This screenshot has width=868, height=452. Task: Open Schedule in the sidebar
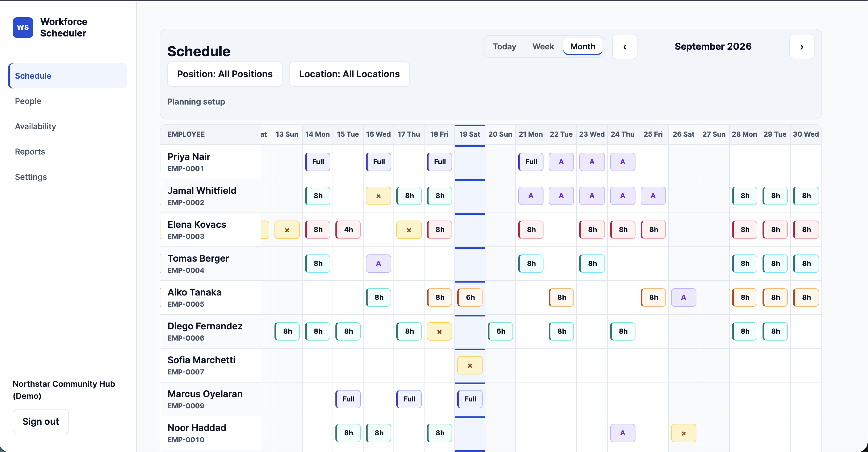(x=68, y=76)
